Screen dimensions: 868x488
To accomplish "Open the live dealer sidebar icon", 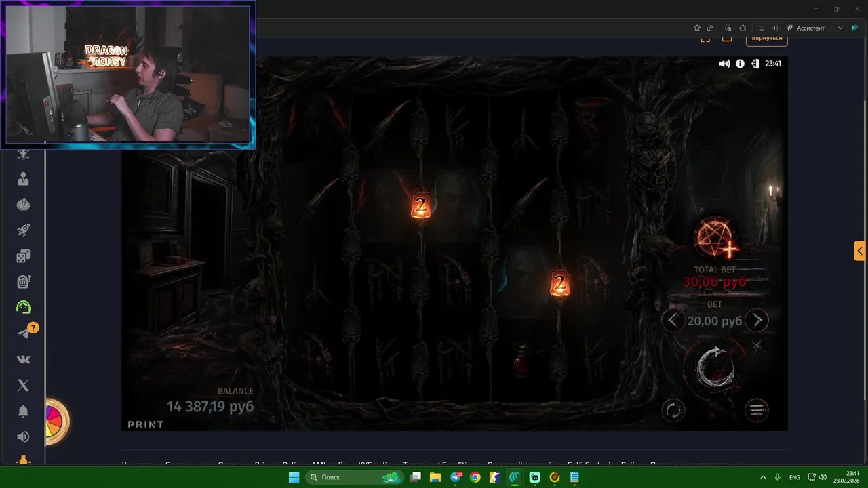I will [x=23, y=179].
